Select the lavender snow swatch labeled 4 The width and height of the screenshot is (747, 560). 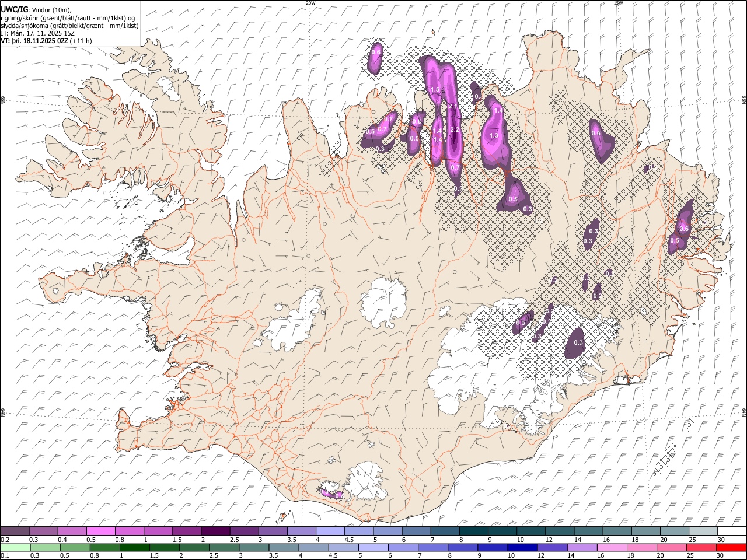click(x=330, y=531)
